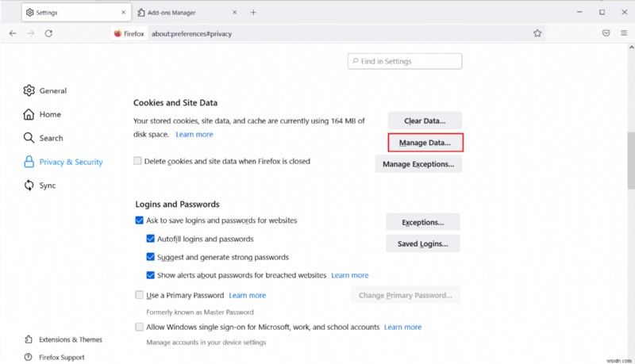
Task: Open the Pocket save icon
Action: click(x=606, y=33)
